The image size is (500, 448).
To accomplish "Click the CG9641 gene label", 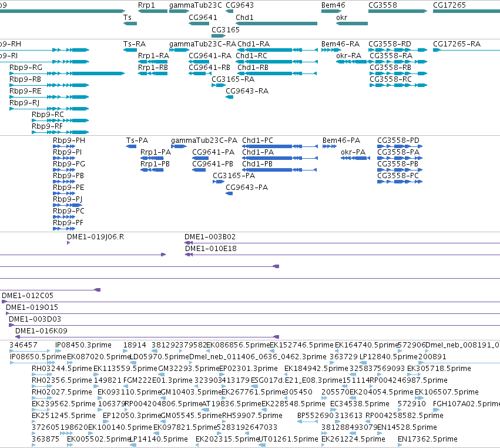I will tap(203, 18).
